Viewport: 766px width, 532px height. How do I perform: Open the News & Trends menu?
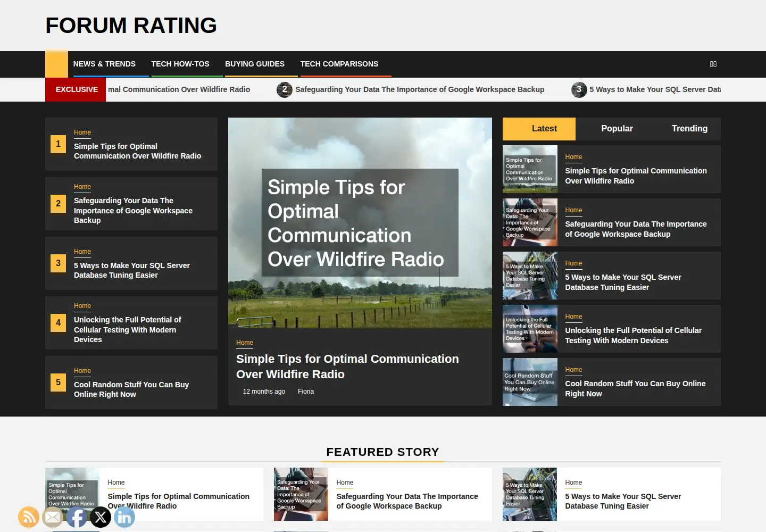click(104, 64)
